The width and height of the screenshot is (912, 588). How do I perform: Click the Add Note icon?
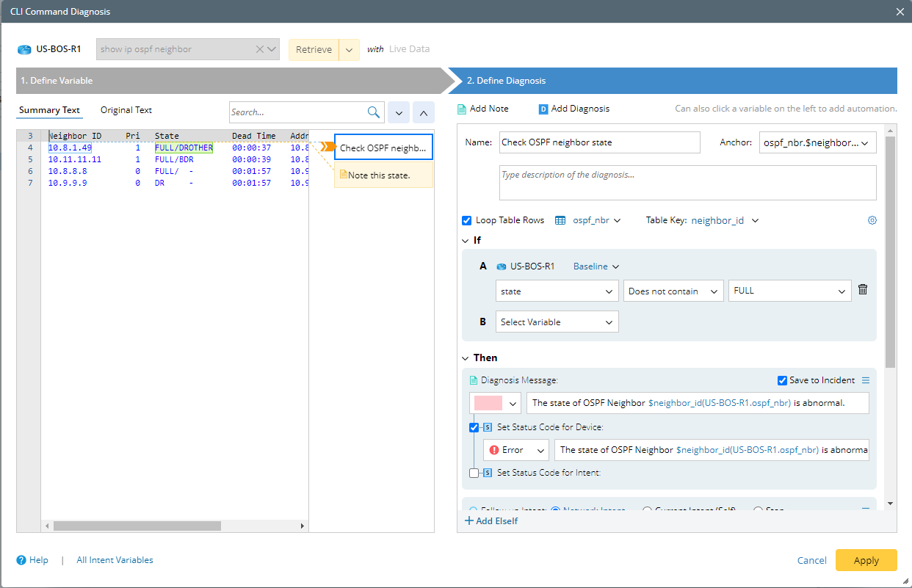[x=462, y=109]
